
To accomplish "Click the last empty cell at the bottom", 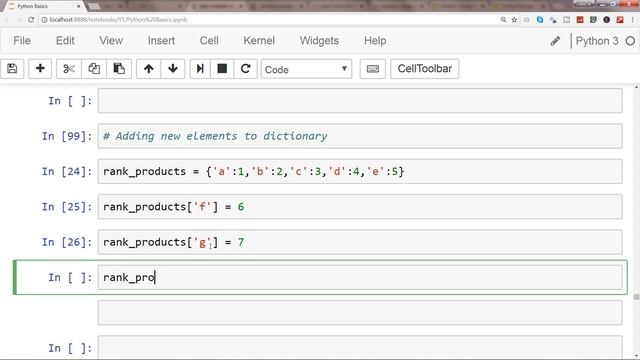I will [360, 347].
